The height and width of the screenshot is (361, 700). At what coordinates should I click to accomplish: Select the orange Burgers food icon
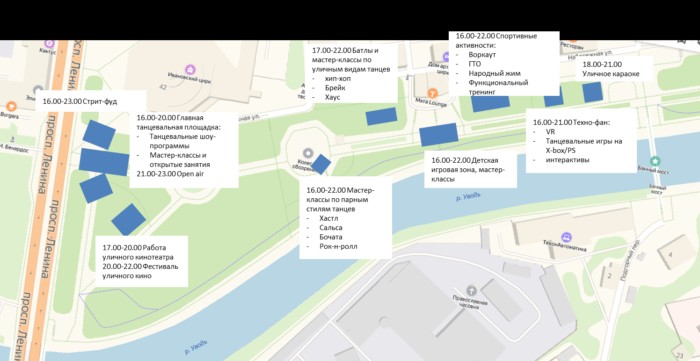[11, 106]
